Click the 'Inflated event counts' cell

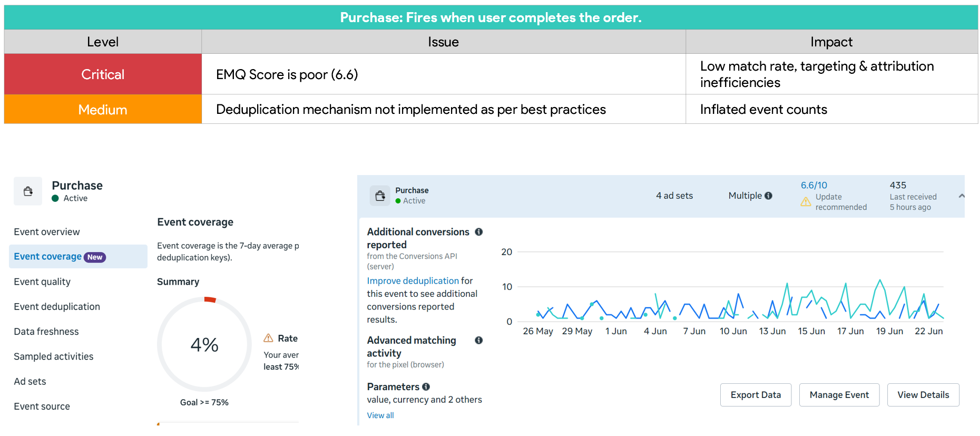point(832,110)
